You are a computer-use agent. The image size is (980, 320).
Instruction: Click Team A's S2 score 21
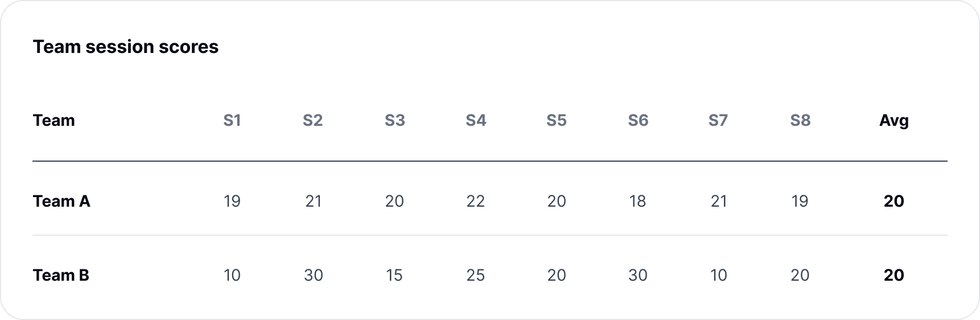tap(314, 201)
